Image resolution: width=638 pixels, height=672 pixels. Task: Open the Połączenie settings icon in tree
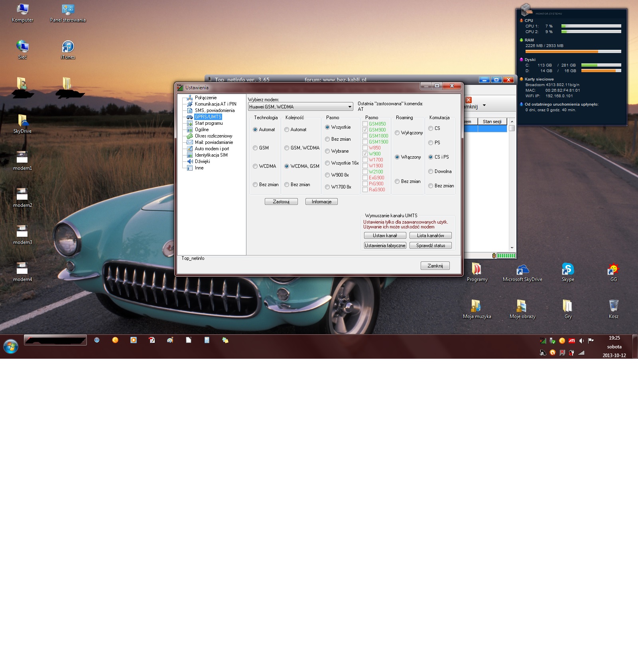(x=190, y=98)
